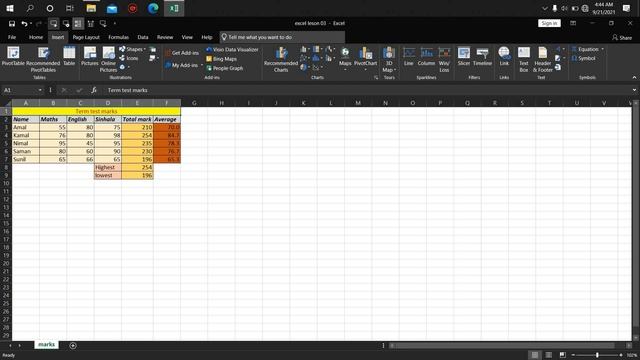
Task: Switch to Page Break Preview in status bar
Action: click(x=563, y=355)
